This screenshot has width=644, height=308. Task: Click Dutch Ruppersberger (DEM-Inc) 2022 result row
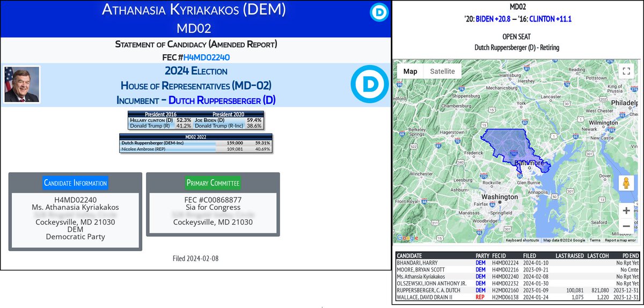coord(196,143)
